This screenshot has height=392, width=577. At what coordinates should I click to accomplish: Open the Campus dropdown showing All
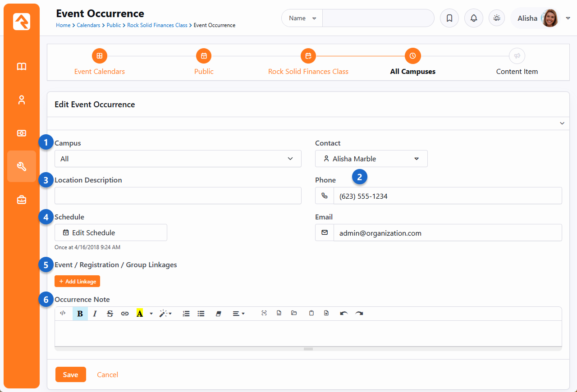(x=178, y=159)
